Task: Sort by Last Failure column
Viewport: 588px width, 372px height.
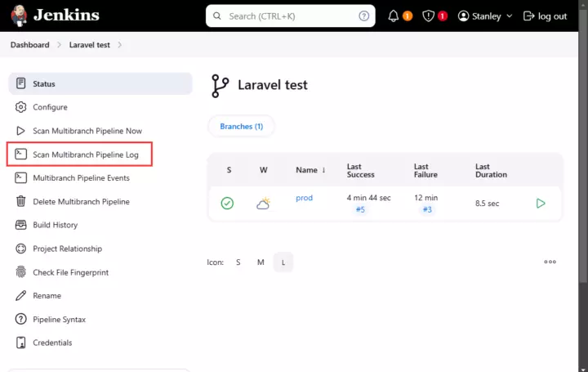Action: pyautogui.click(x=425, y=170)
